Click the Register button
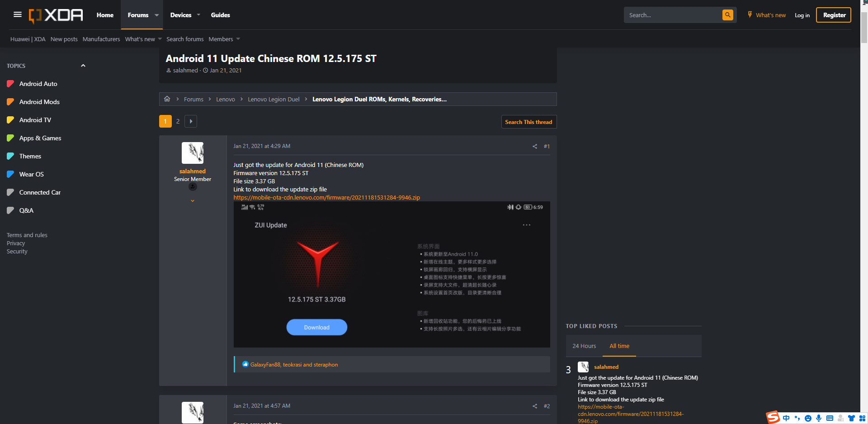The height and width of the screenshot is (424, 868). coord(834,15)
